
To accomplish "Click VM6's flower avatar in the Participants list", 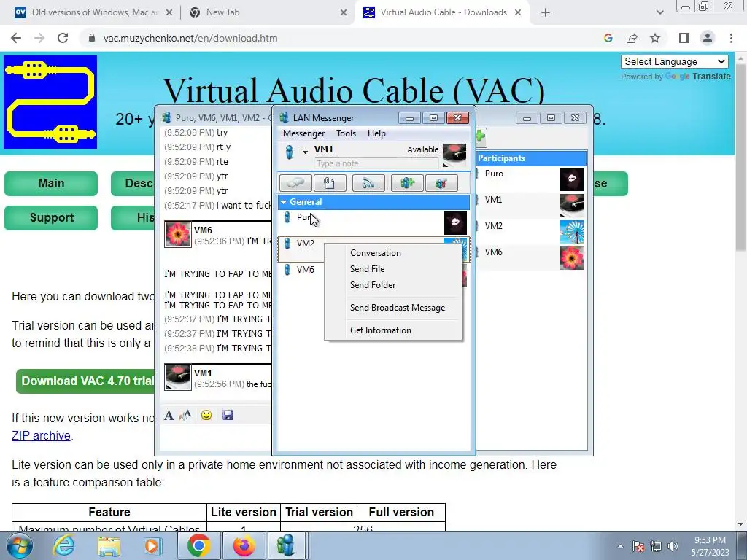I will tap(572, 258).
